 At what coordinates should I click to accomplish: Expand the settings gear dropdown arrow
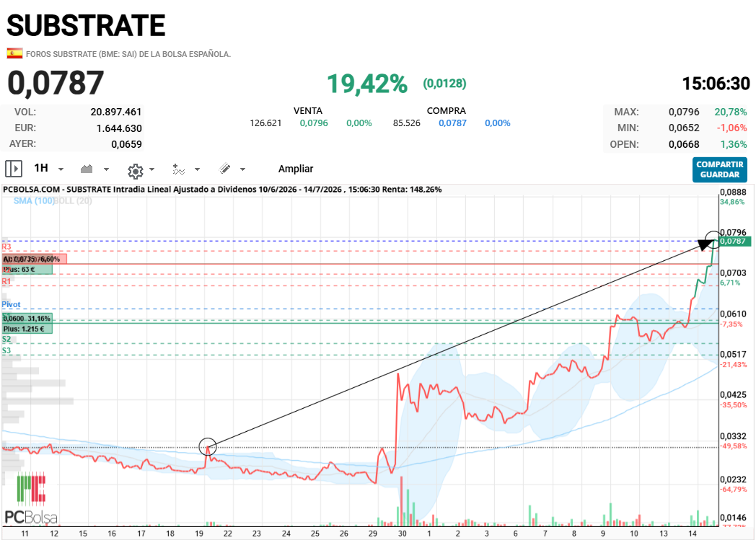click(x=152, y=169)
